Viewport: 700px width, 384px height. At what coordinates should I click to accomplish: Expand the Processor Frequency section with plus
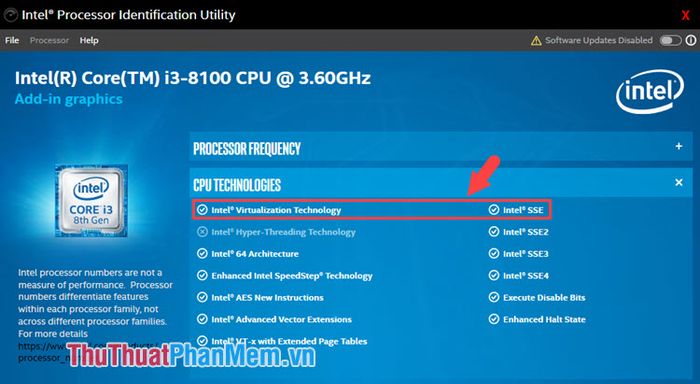click(x=679, y=146)
